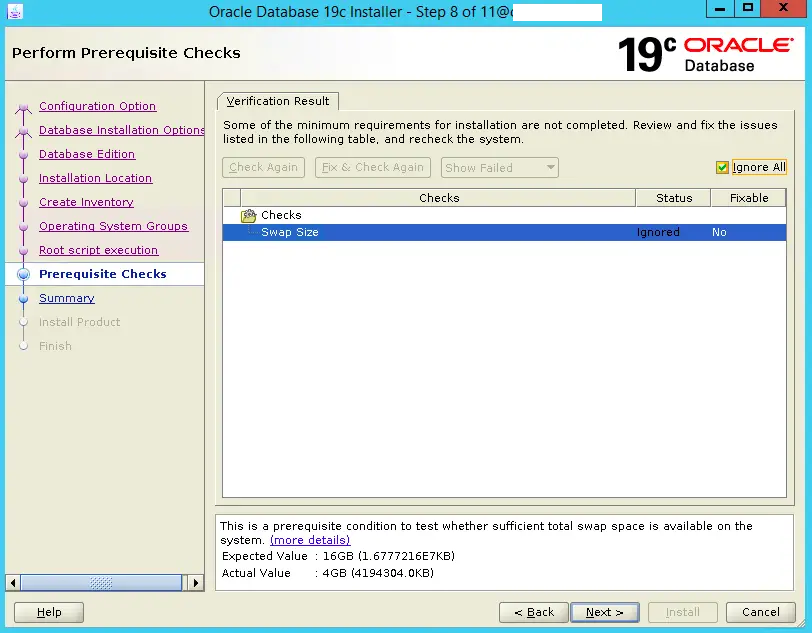Viewport: 812px width, 633px height.
Task: Click the Fixable column header
Action: click(749, 198)
